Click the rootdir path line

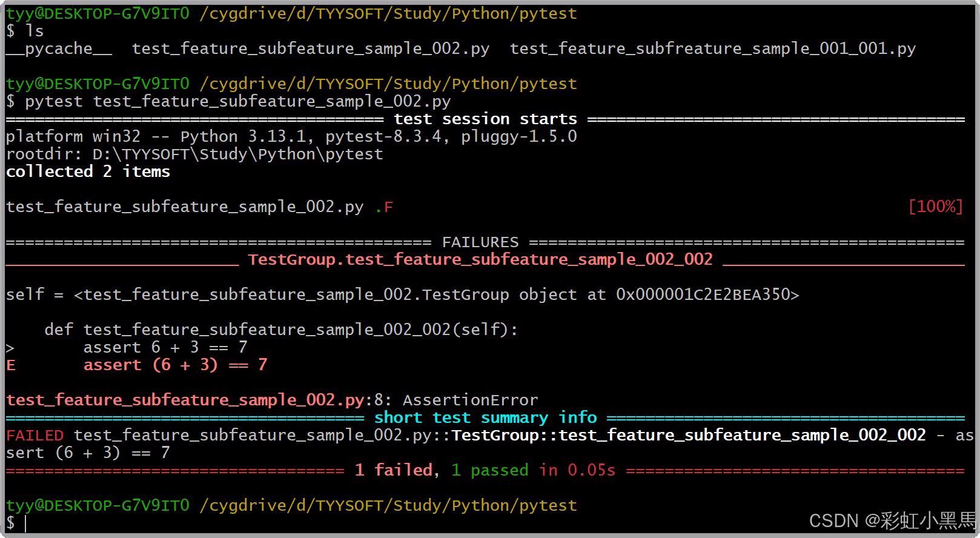pyautogui.click(x=194, y=154)
